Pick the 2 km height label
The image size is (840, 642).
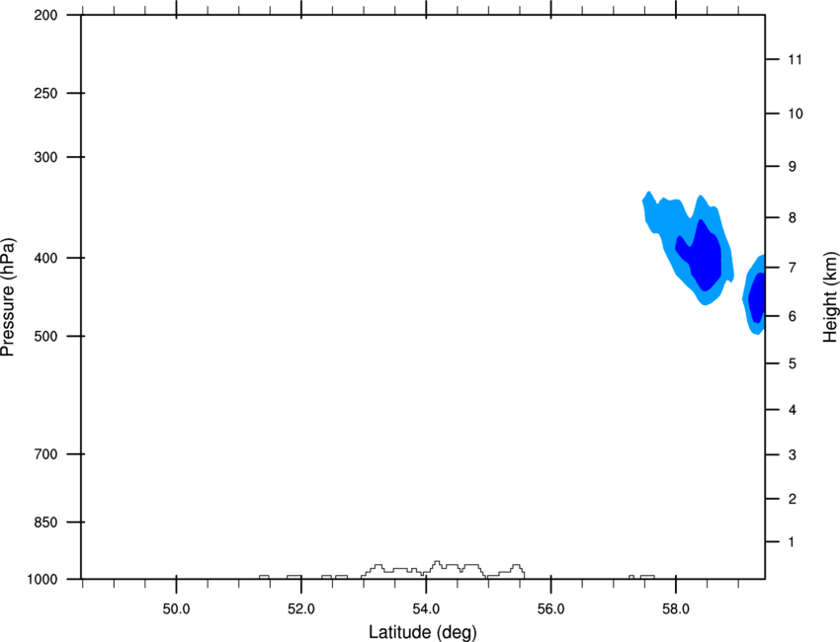click(793, 499)
